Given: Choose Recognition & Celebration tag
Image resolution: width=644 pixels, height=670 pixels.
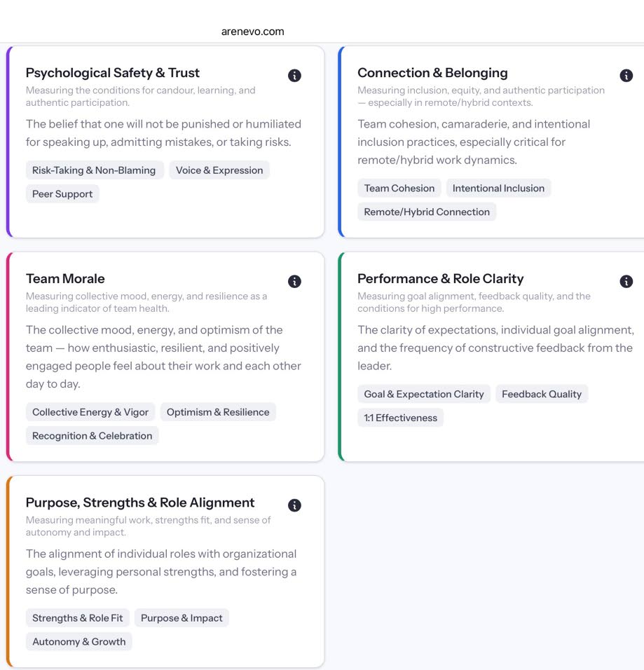Looking at the screenshot, I should click(93, 436).
